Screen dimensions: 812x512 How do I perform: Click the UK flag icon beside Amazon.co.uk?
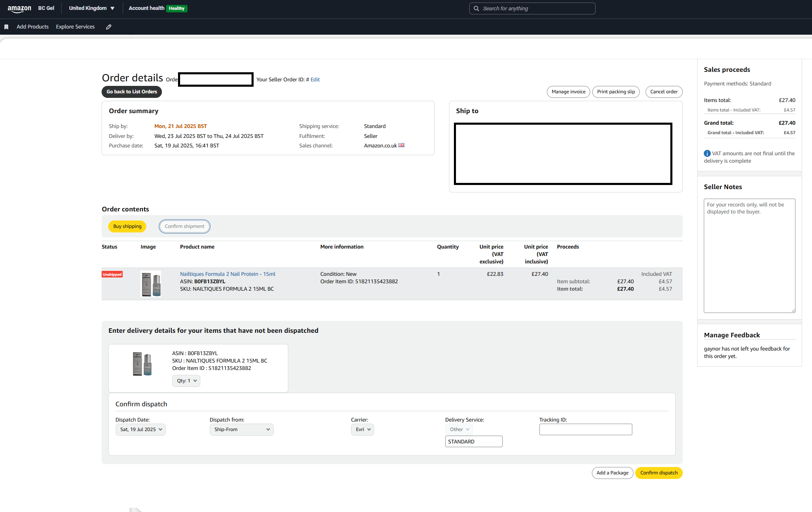[x=401, y=145]
